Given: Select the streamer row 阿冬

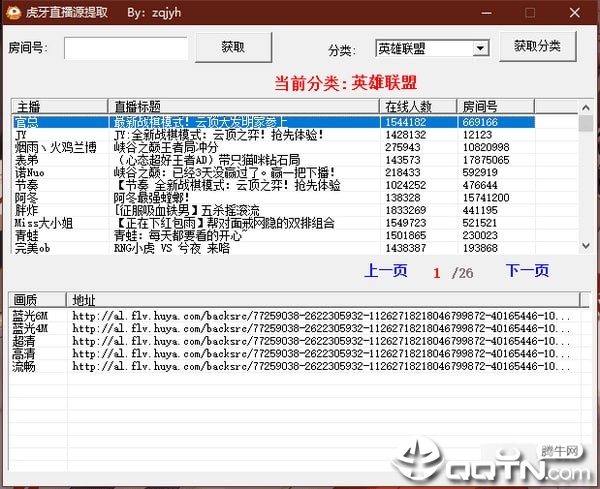Looking at the screenshot, I should (x=274, y=198).
